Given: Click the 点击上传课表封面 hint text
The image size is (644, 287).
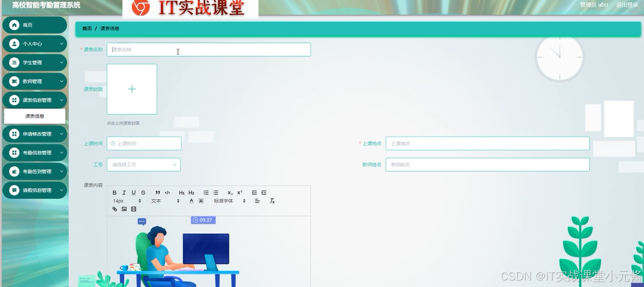Looking at the screenshot, I should (x=123, y=123).
